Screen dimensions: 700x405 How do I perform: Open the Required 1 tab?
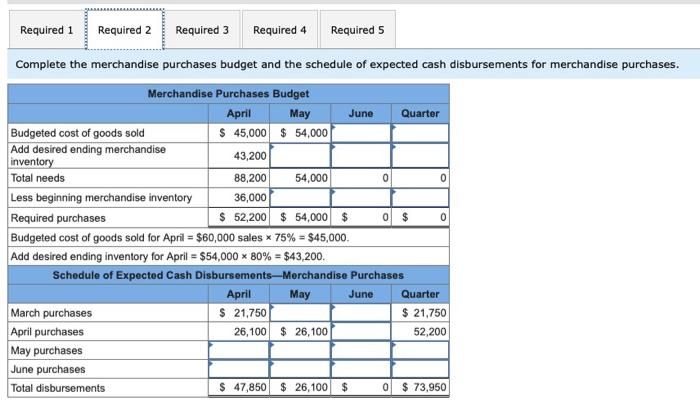tap(46, 30)
